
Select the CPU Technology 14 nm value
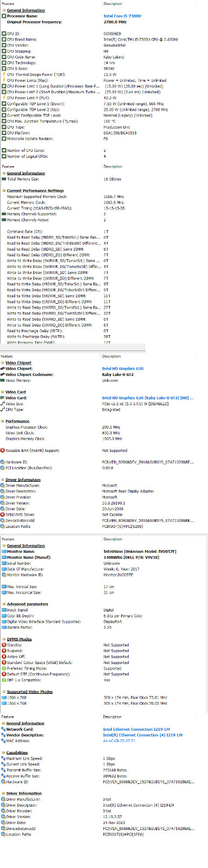(109, 63)
